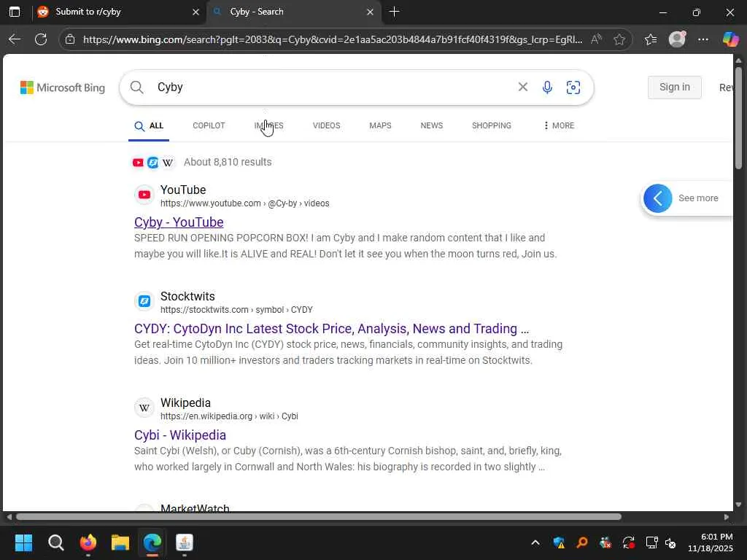The width and height of the screenshot is (747, 560).
Task: Open the tab actions menu icon
Action: coord(15,12)
